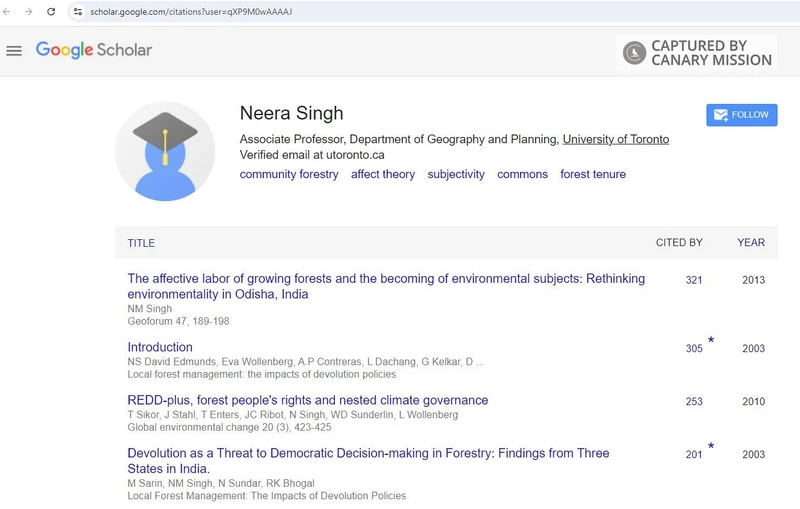
Task: Open the subjectivity interest tag
Action: (456, 174)
